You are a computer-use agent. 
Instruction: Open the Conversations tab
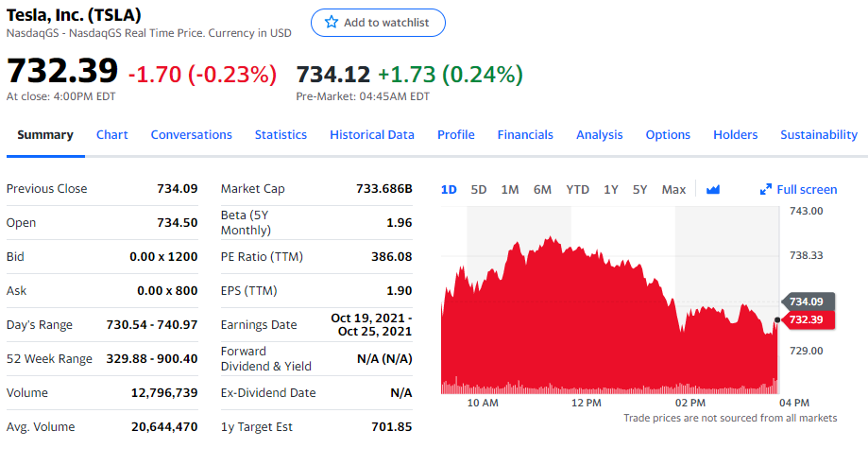tap(191, 134)
